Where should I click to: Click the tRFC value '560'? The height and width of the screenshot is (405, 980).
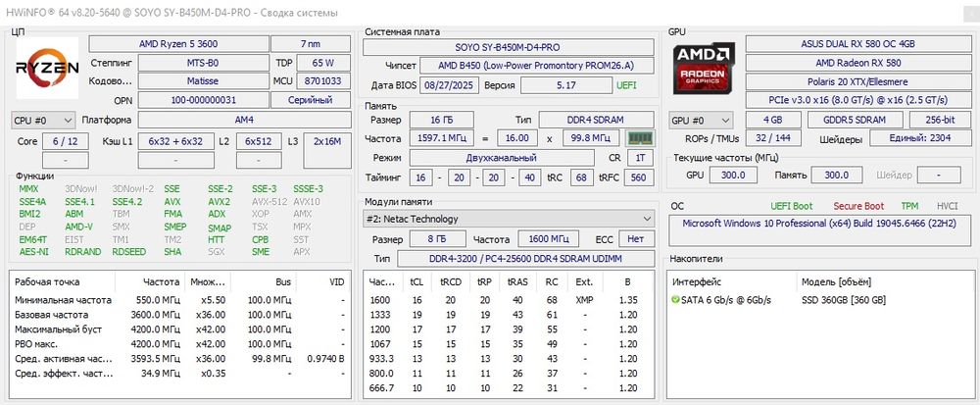coord(639,178)
